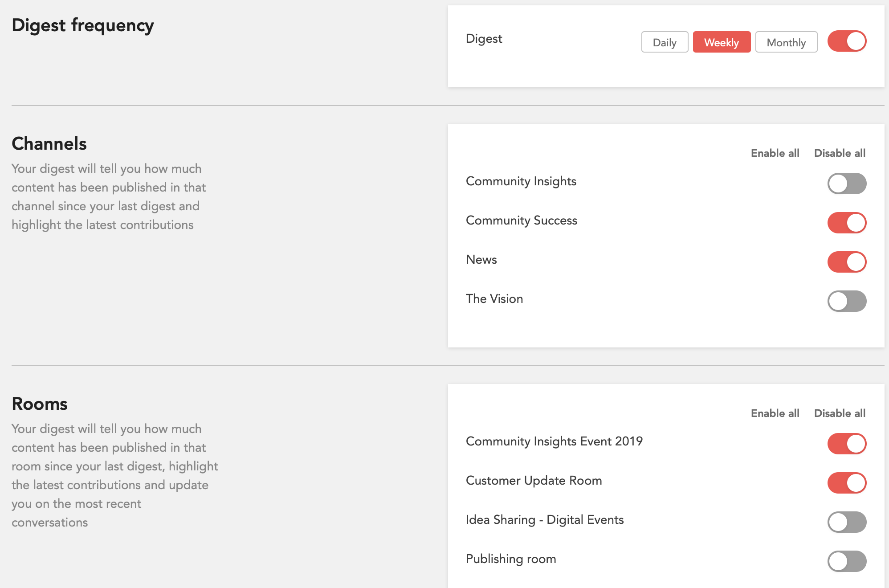Click Enable all in Rooms section

tap(775, 413)
